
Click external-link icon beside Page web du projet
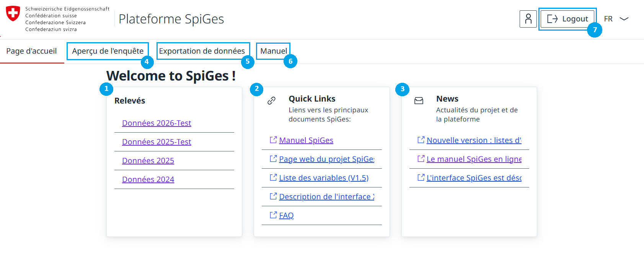pyautogui.click(x=273, y=159)
